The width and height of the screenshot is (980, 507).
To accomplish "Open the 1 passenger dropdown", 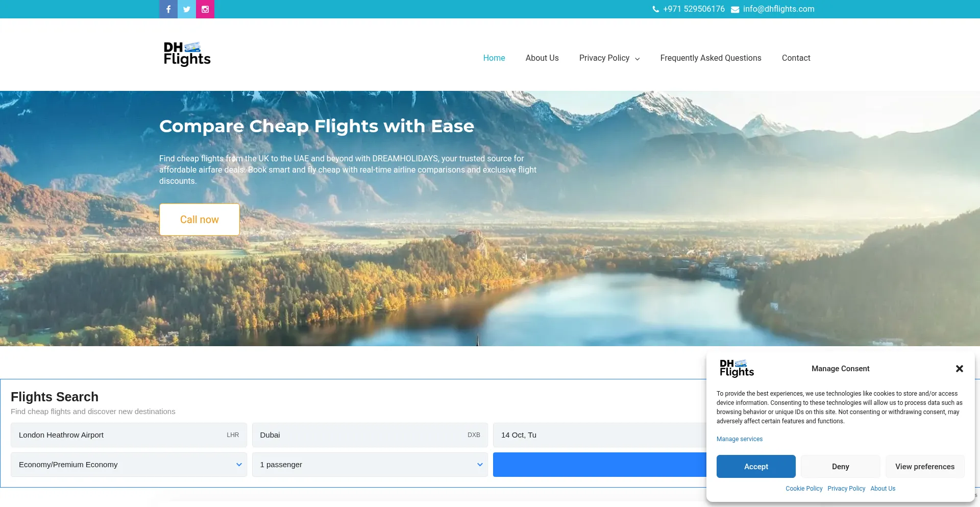I will (x=370, y=465).
